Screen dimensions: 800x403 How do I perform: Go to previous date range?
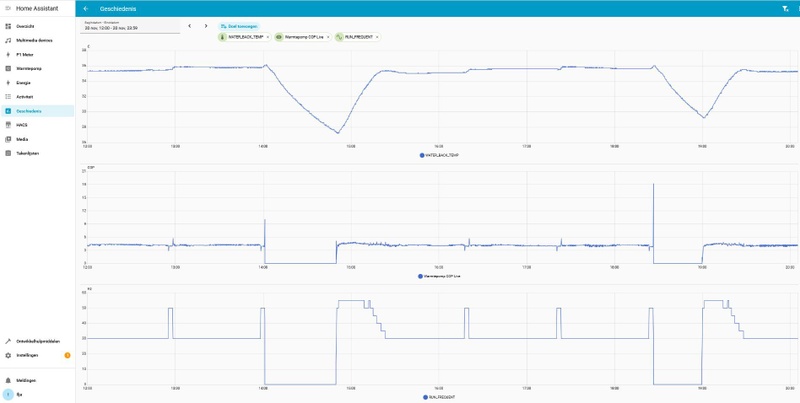[x=190, y=26]
